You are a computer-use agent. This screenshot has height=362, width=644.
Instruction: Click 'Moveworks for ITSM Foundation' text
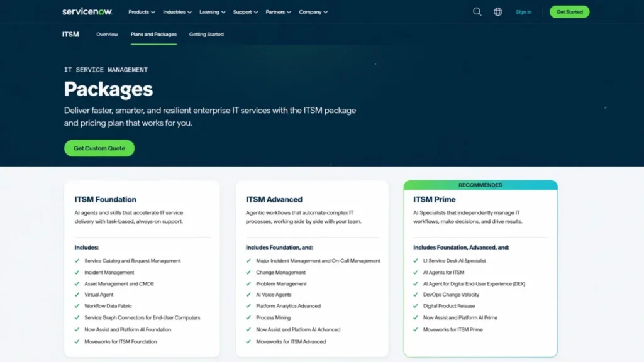120,341
